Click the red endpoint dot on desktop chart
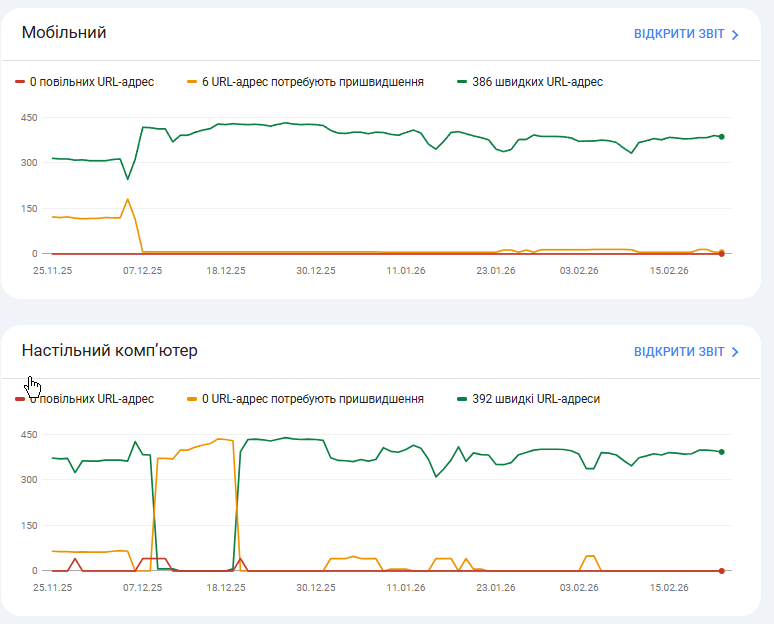774x624 pixels. tap(721, 571)
